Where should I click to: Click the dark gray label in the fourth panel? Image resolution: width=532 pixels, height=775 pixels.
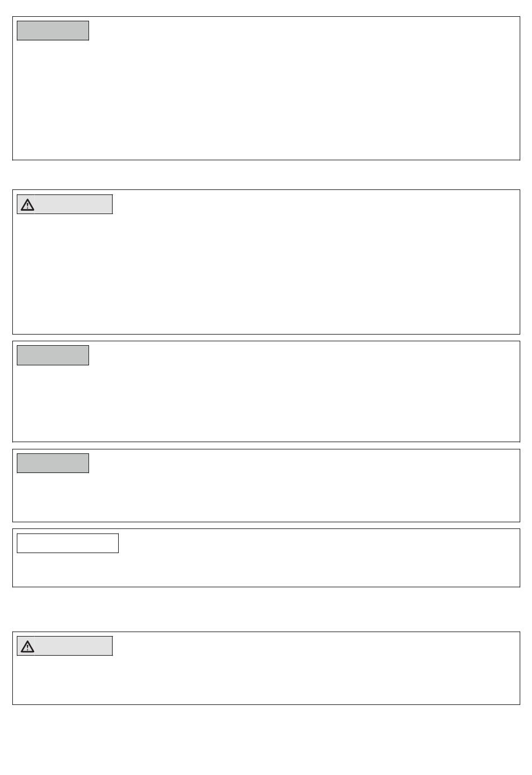click(53, 463)
